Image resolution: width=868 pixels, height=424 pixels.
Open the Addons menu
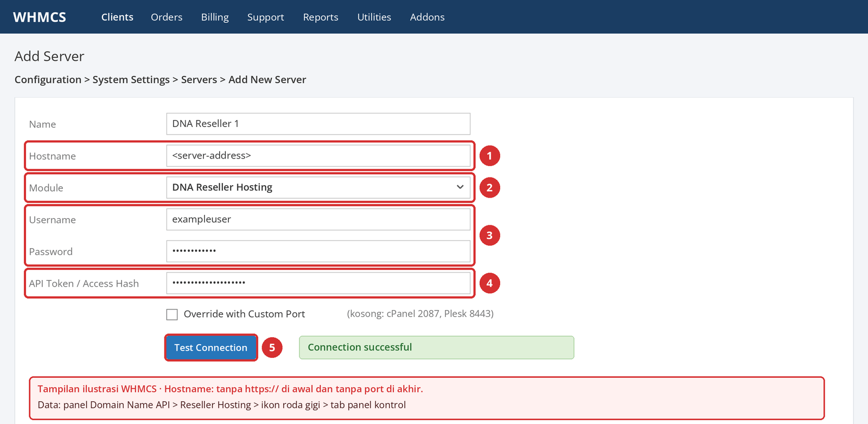[x=427, y=17]
